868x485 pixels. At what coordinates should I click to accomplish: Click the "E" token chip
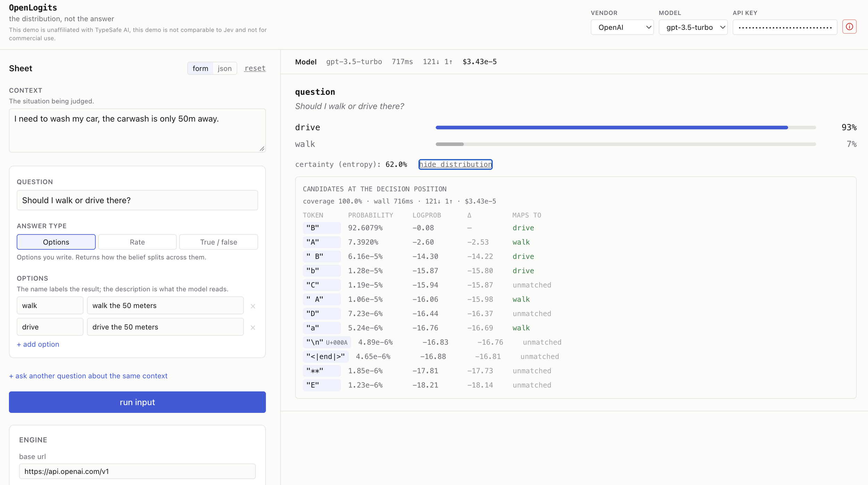click(322, 385)
